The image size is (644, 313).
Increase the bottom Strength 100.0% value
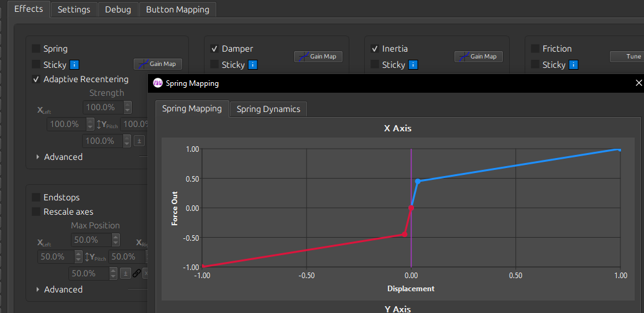pos(127,138)
